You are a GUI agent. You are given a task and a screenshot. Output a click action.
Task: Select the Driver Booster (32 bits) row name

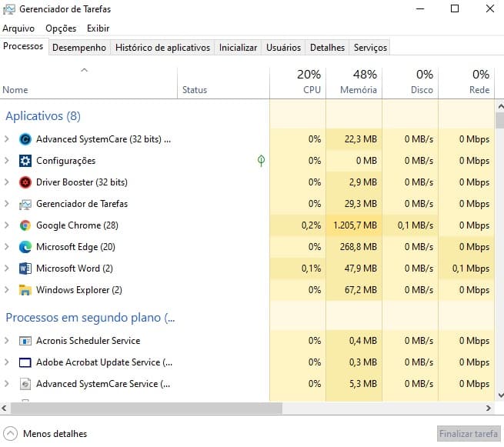coord(82,182)
